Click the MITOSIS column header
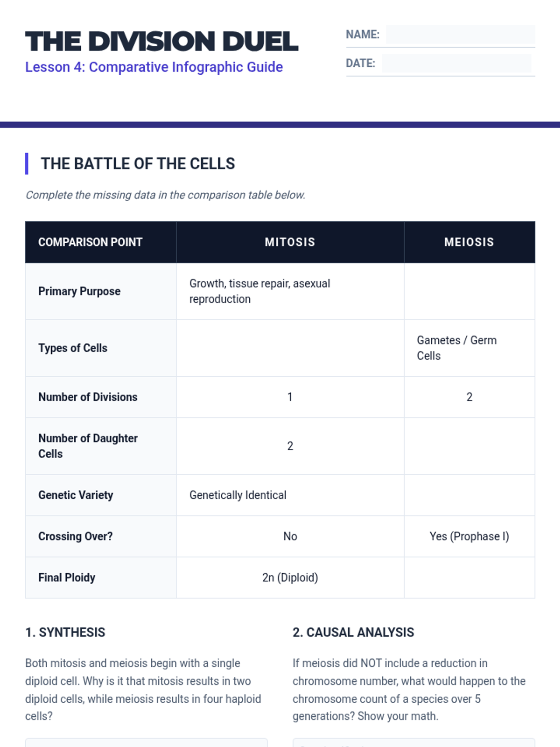The width and height of the screenshot is (560, 747). [290, 242]
